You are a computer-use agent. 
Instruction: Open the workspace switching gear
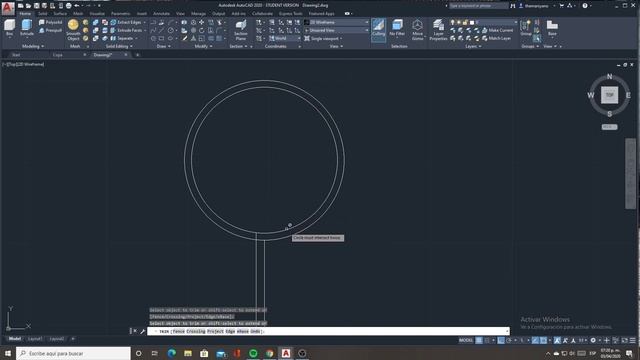click(593, 340)
